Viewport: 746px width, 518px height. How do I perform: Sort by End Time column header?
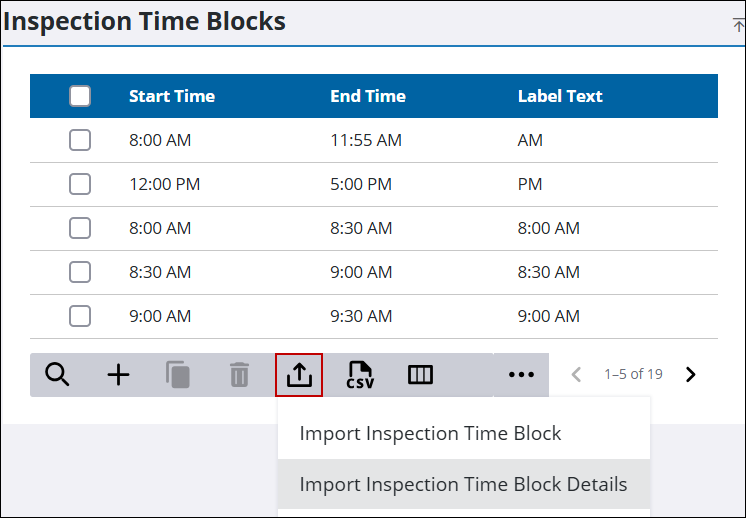click(x=368, y=96)
